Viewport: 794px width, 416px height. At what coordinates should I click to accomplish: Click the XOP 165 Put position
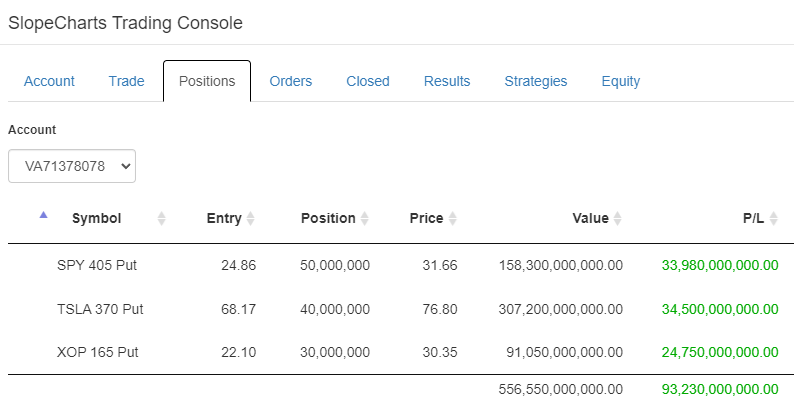tap(98, 352)
